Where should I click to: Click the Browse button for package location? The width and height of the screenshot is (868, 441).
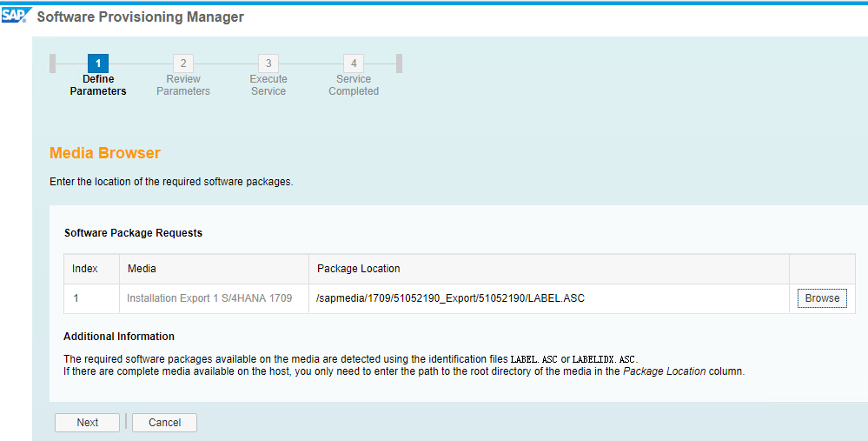822,298
